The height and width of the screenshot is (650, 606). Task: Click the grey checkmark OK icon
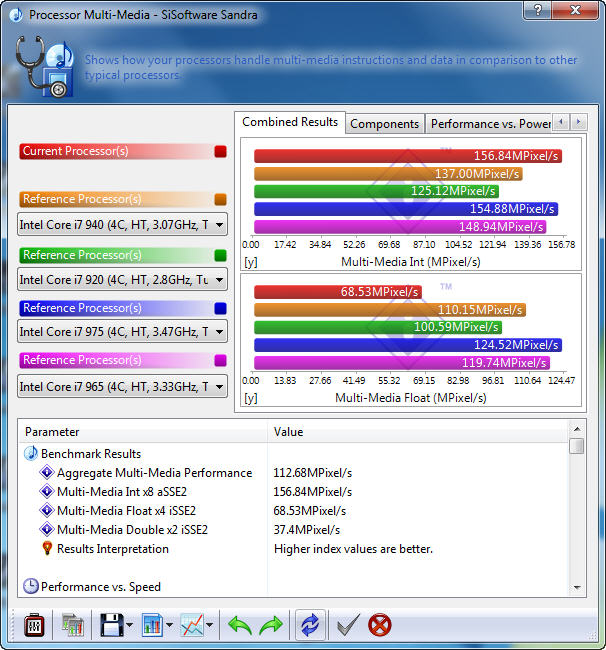tap(348, 625)
